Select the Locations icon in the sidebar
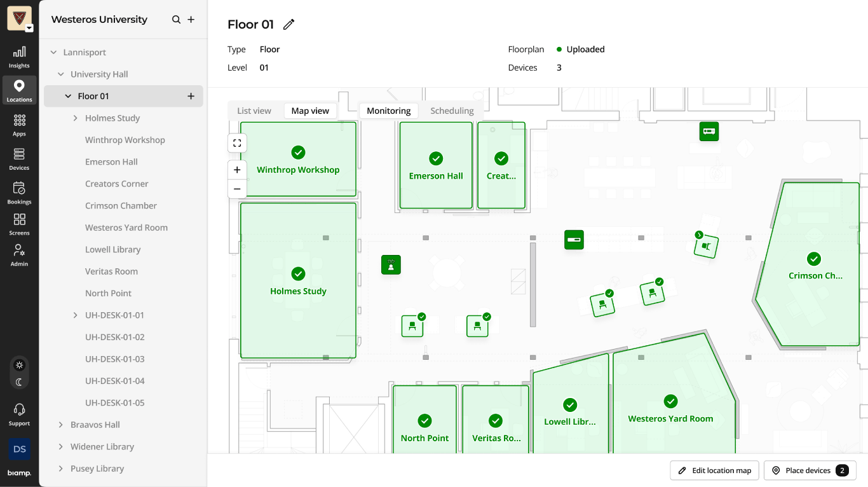This screenshot has width=868, height=487. 19,90
